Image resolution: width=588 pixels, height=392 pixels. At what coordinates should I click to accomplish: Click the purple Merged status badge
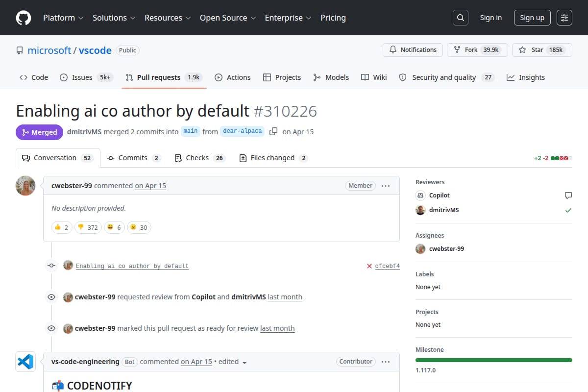coord(39,132)
